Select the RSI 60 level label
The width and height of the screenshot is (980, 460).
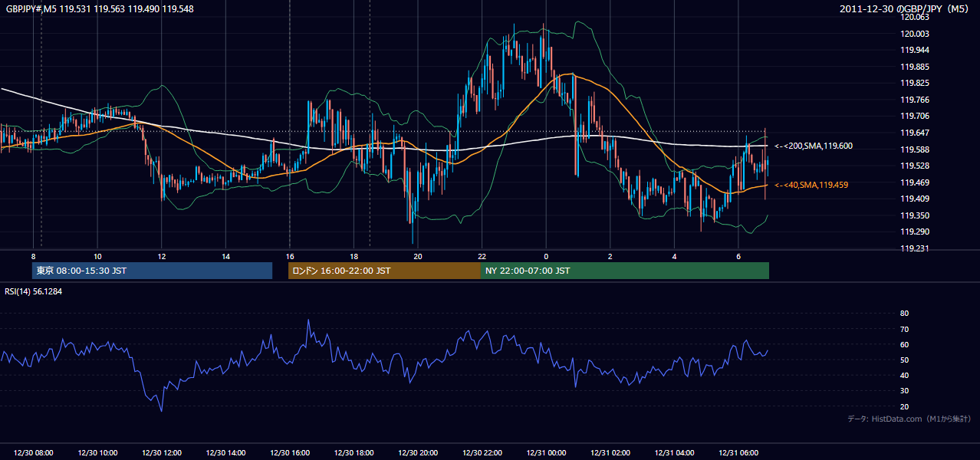[x=904, y=344]
